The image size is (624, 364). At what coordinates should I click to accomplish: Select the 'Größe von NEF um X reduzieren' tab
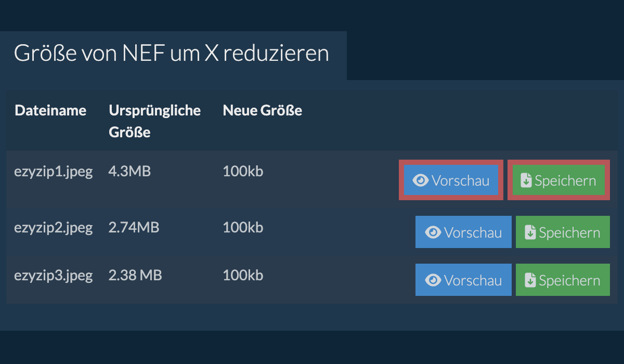[x=172, y=54]
